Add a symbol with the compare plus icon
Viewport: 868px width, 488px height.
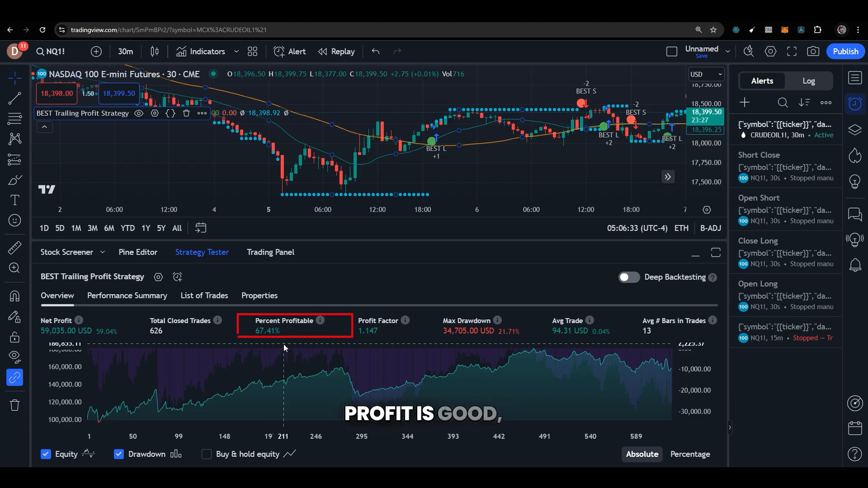[x=96, y=52]
